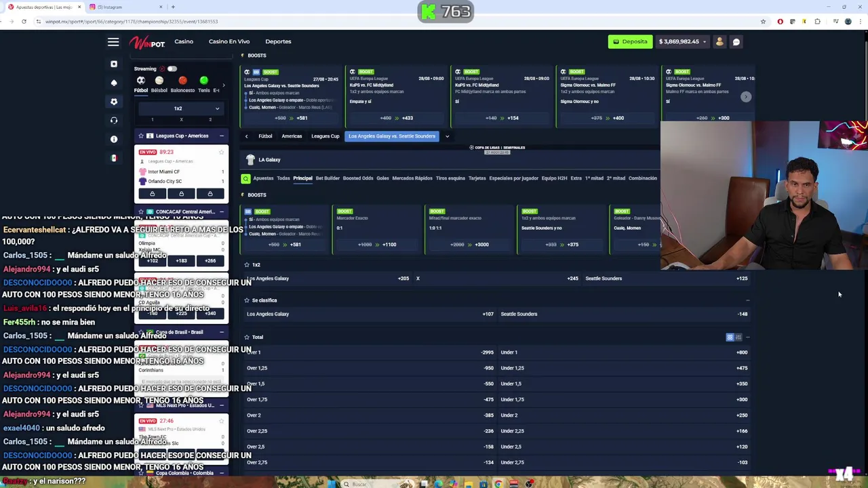
Task: Open the Casino menu item
Action: pyautogui.click(x=184, y=41)
